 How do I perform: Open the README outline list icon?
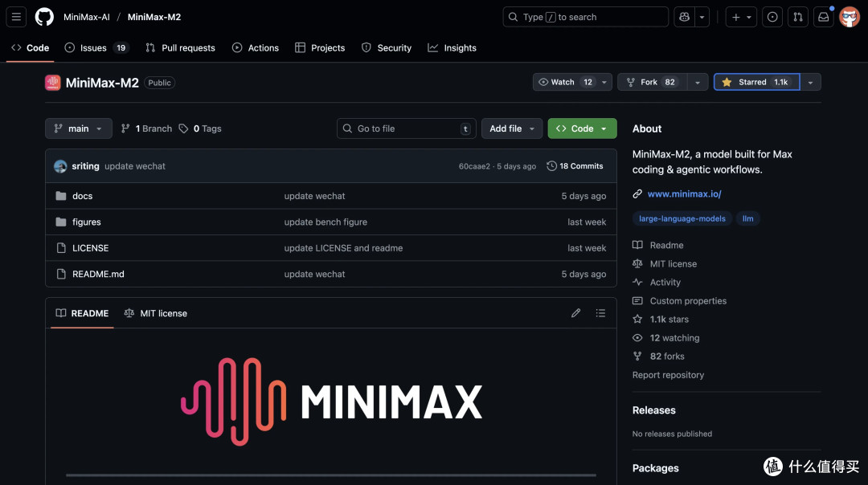(x=600, y=313)
